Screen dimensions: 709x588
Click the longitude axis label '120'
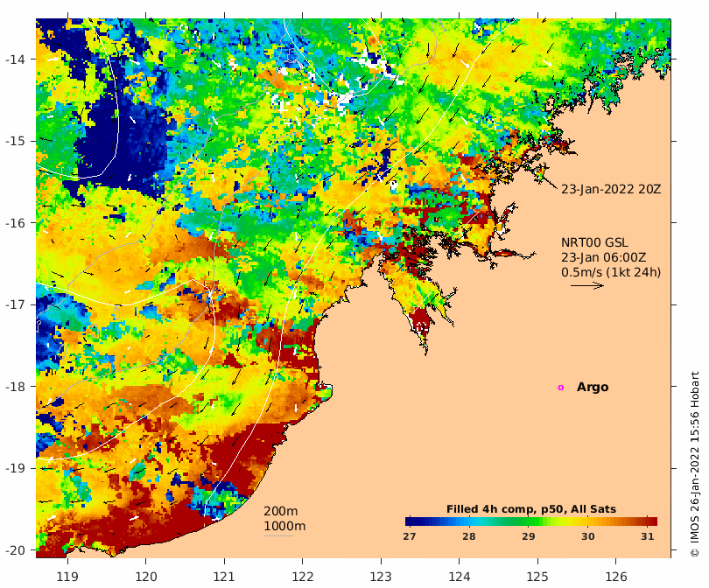coord(146,577)
